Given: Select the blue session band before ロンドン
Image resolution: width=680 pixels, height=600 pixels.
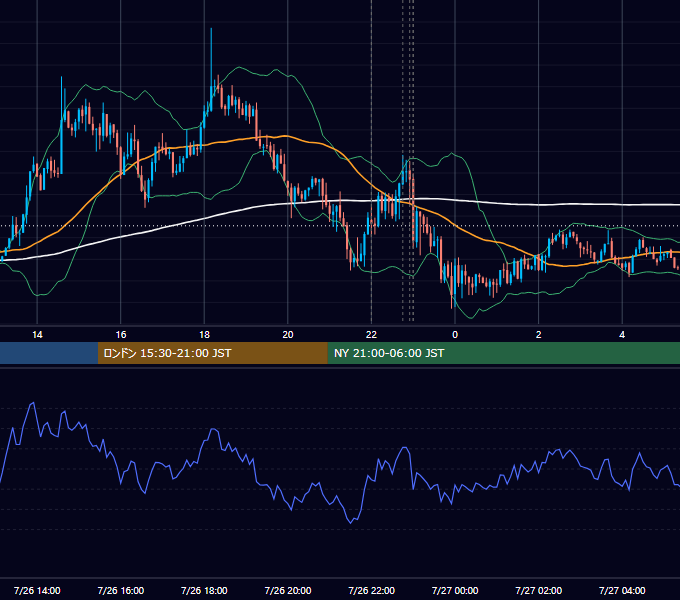Looking at the screenshot, I should tap(49, 353).
